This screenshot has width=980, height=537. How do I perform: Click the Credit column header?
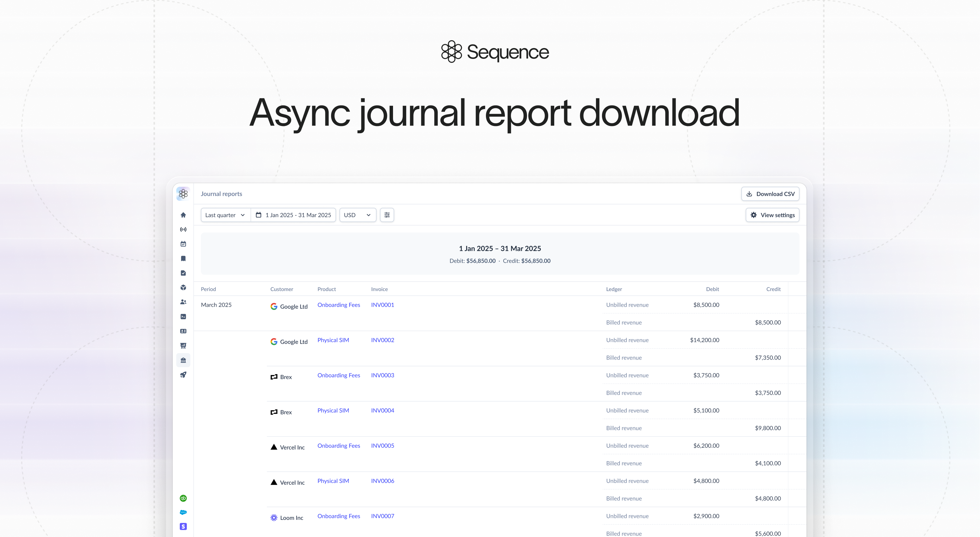click(773, 289)
